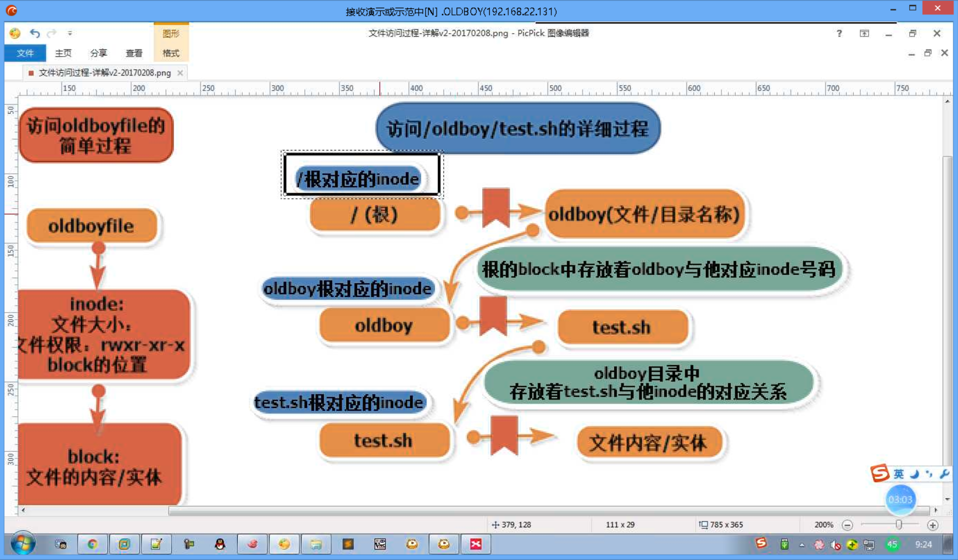Click the taskbar clock showing 9:24
Viewport: 958px width, 560px height.
924,544
